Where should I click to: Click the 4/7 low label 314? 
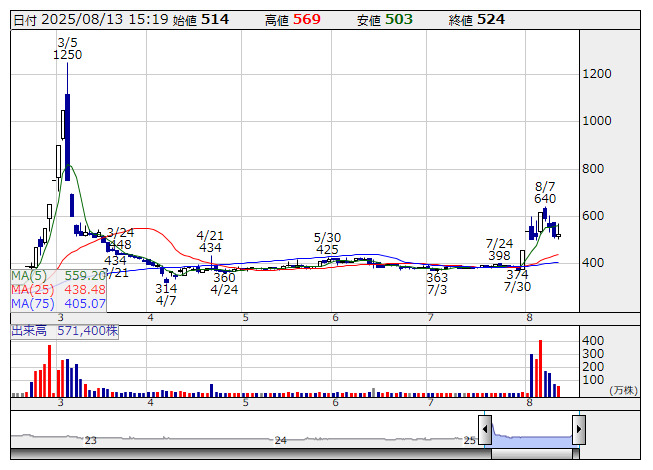pos(166,288)
